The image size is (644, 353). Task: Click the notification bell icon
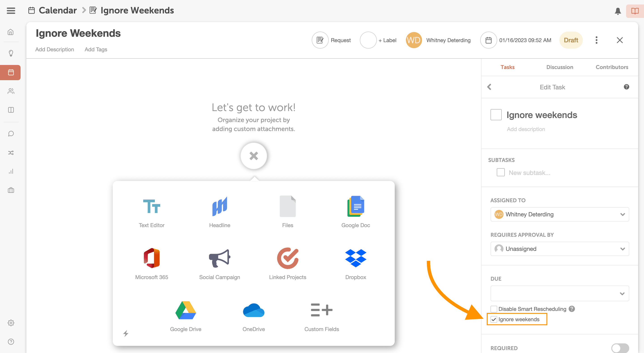tap(618, 11)
